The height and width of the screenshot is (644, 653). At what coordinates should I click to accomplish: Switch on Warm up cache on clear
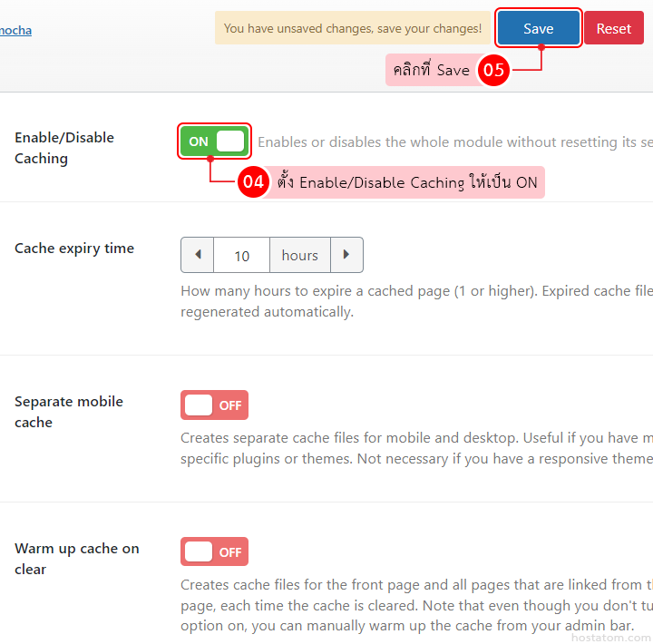[214, 551]
